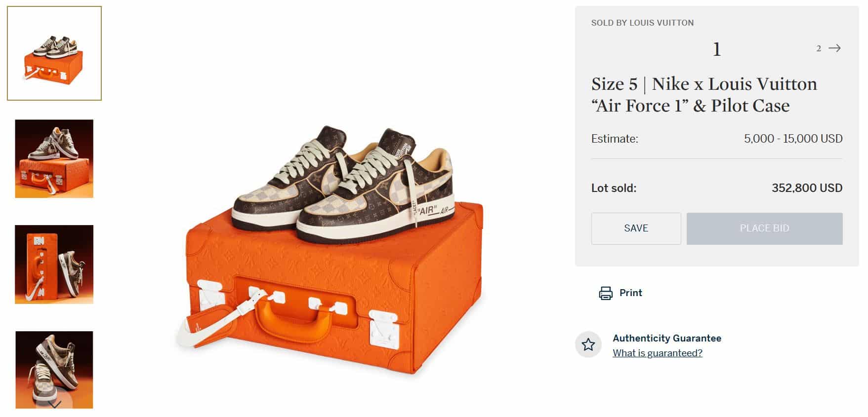Open the "What is guaranteed?" link
Image resolution: width=868 pixels, height=417 pixels.
coord(657,353)
